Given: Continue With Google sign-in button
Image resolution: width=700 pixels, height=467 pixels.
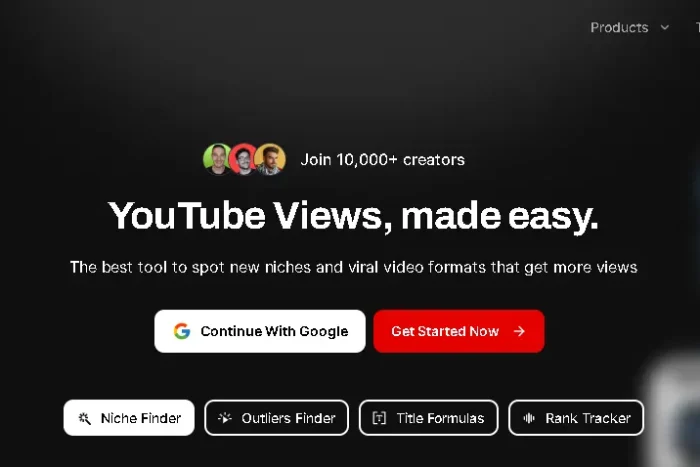Looking at the screenshot, I should (260, 331).
